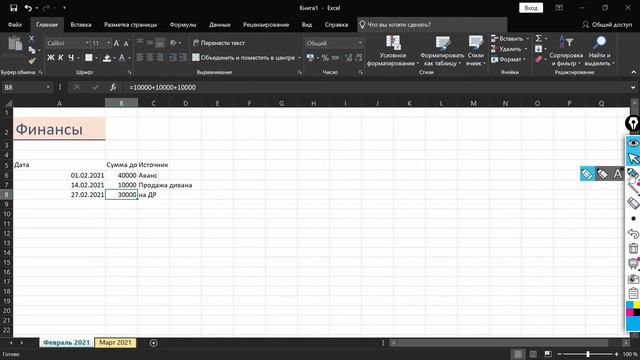Click the borders icon

tap(89, 58)
